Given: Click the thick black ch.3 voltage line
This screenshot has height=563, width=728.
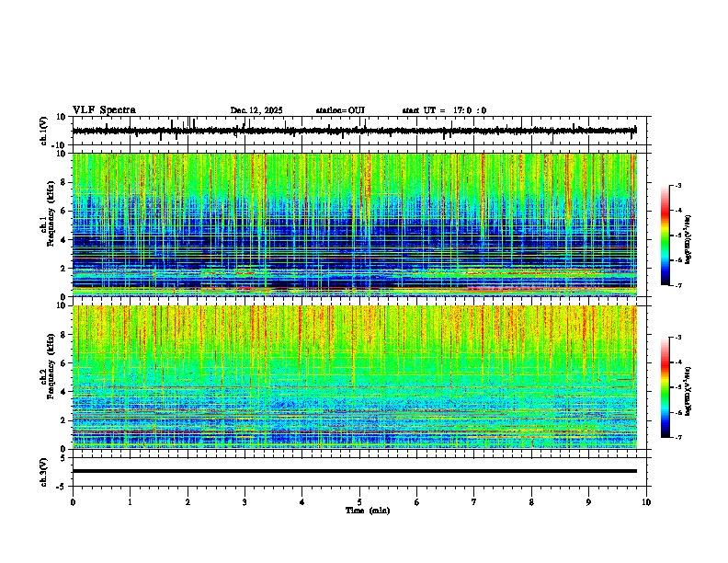Looking at the screenshot, I should (355, 471).
